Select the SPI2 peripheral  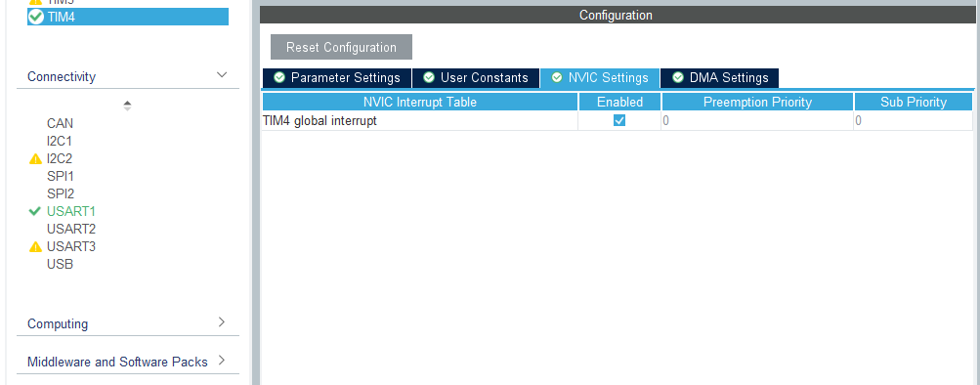click(x=61, y=193)
